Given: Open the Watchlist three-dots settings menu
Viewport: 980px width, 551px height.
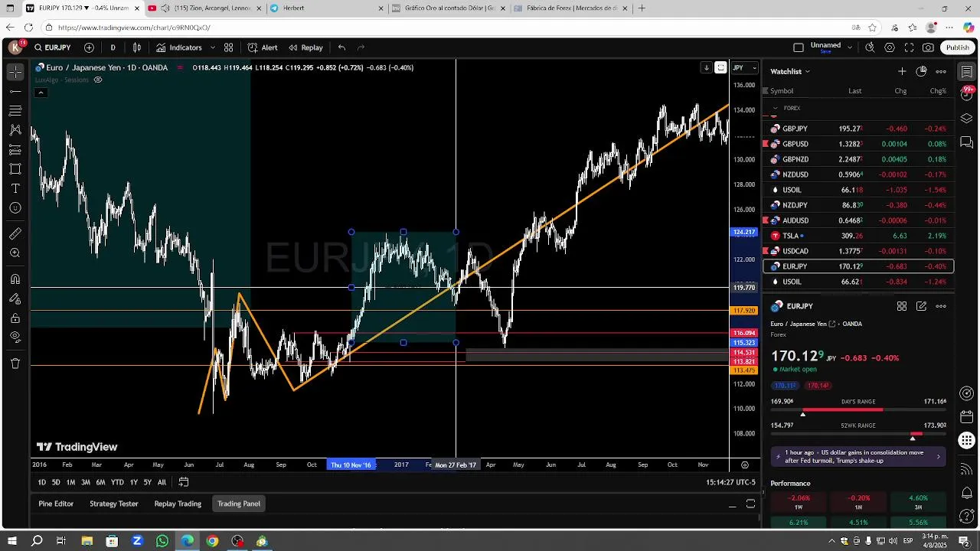Looking at the screenshot, I should pos(941,71).
